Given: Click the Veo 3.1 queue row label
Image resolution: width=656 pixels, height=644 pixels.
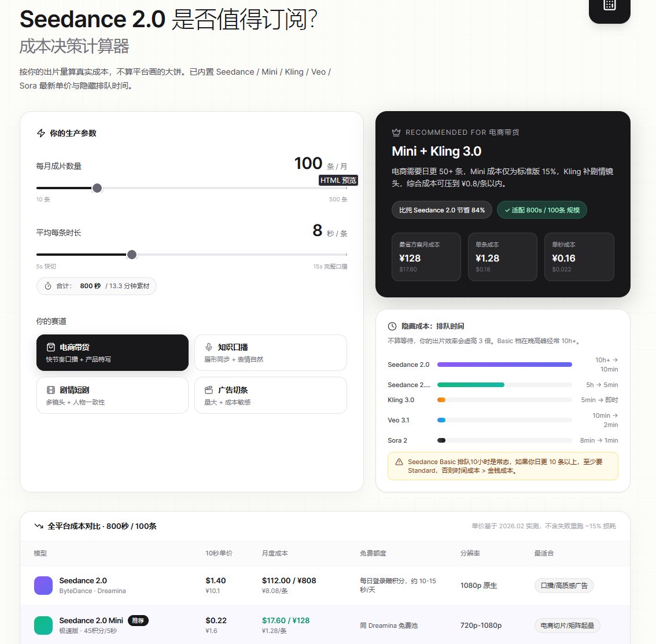Looking at the screenshot, I should (x=398, y=420).
